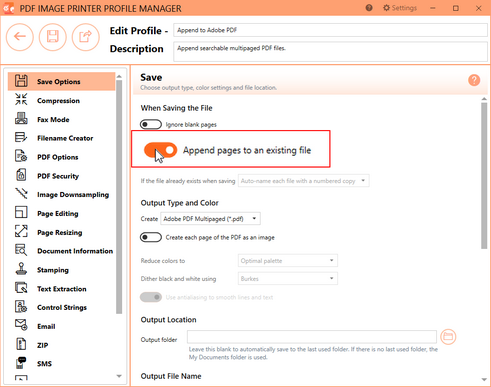
Task: Open the Create output type dropdown
Action: pyautogui.click(x=210, y=219)
